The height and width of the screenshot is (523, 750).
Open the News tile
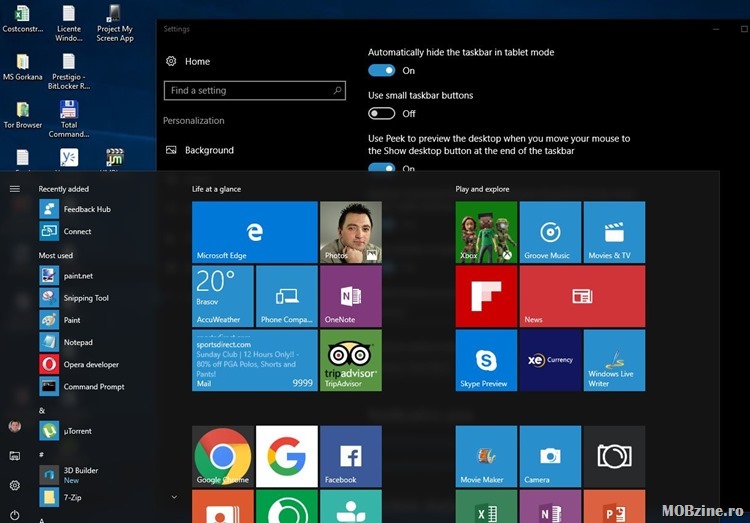coord(582,296)
